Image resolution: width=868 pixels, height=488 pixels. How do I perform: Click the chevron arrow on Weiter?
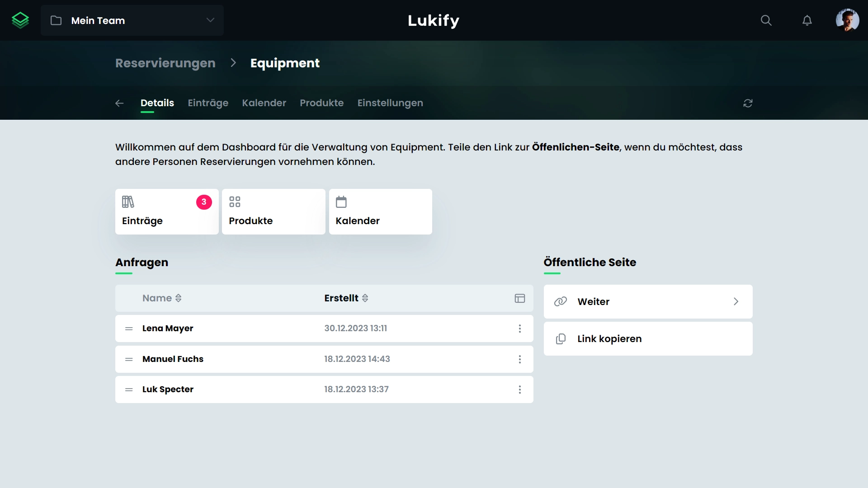point(736,301)
